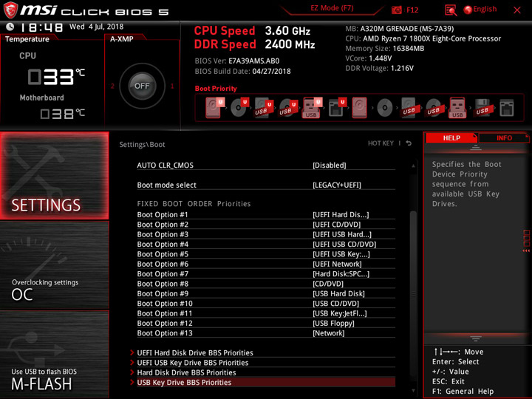Select the Boot Option #11 row
The height and width of the screenshot is (399, 532).
click(x=266, y=313)
